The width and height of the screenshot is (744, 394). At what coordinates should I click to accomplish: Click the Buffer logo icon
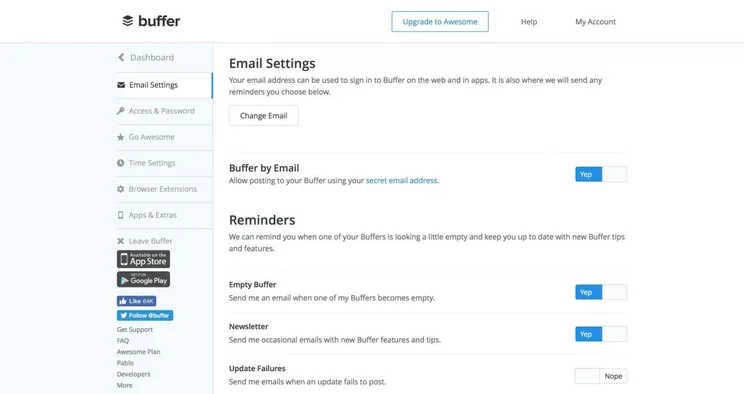click(x=128, y=21)
